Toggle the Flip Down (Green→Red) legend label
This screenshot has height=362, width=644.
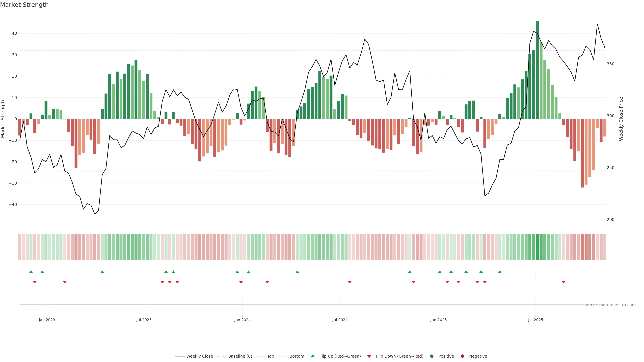pyautogui.click(x=399, y=356)
